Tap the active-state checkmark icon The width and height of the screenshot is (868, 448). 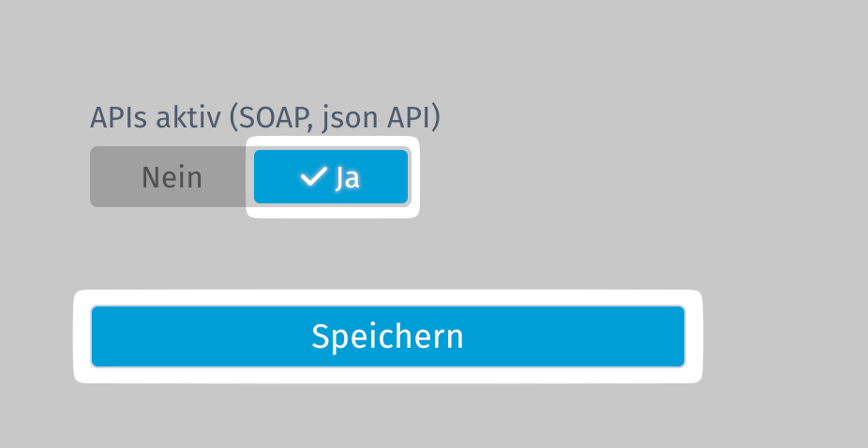[312, 176]
